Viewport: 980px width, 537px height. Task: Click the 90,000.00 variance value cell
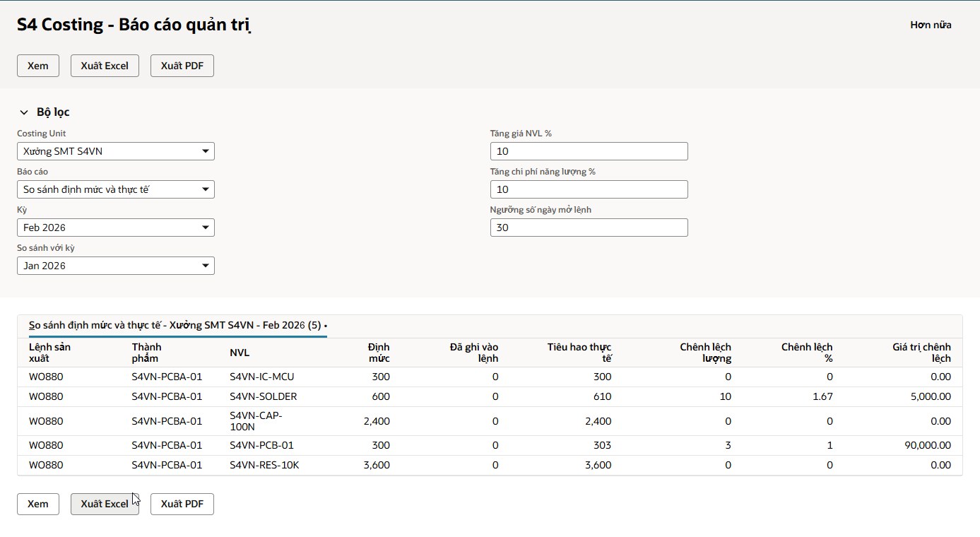pyautogui.click(x=928, y=446)
